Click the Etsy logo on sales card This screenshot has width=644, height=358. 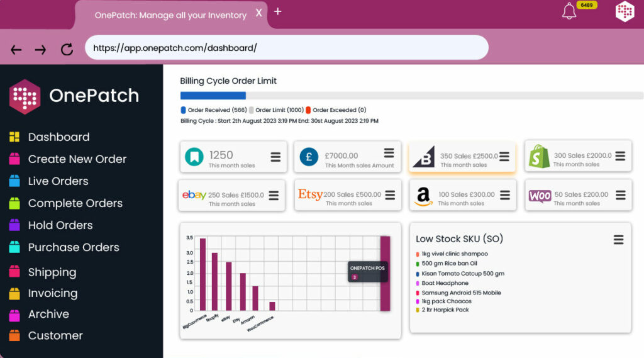pyautogui.click(x=309, y=195)
